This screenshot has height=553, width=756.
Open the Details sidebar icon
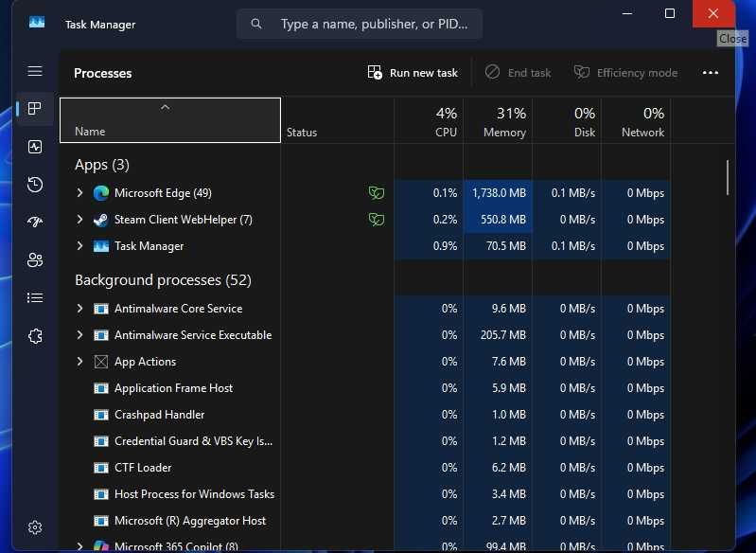tap(35, 297)
